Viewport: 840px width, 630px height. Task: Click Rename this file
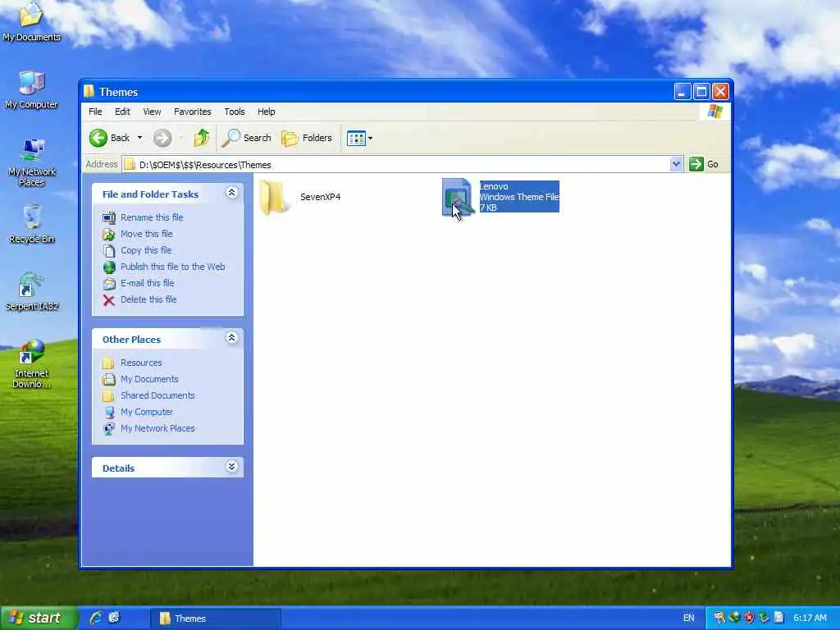tap(152, 217)
